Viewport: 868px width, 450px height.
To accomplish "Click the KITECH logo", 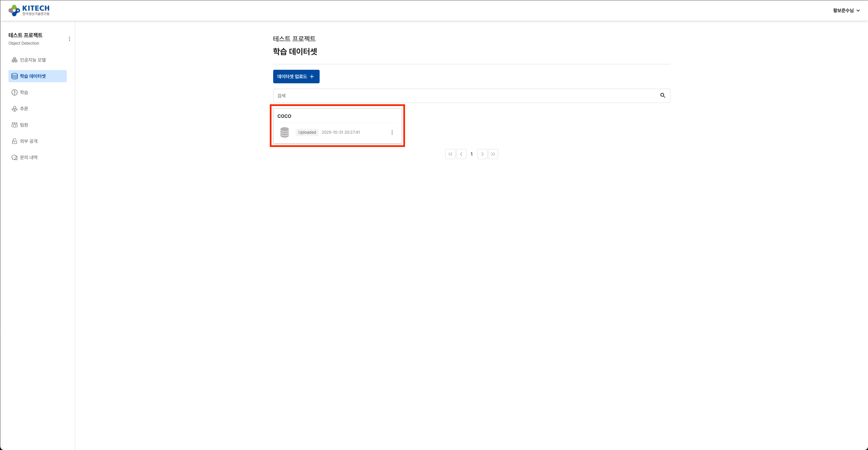I will click(29, 10).
